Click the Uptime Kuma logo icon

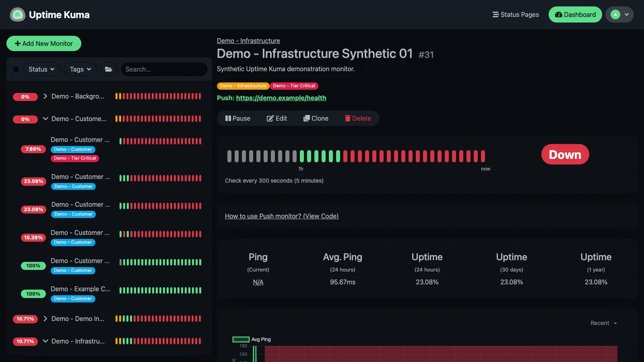(x=17, y=15)
